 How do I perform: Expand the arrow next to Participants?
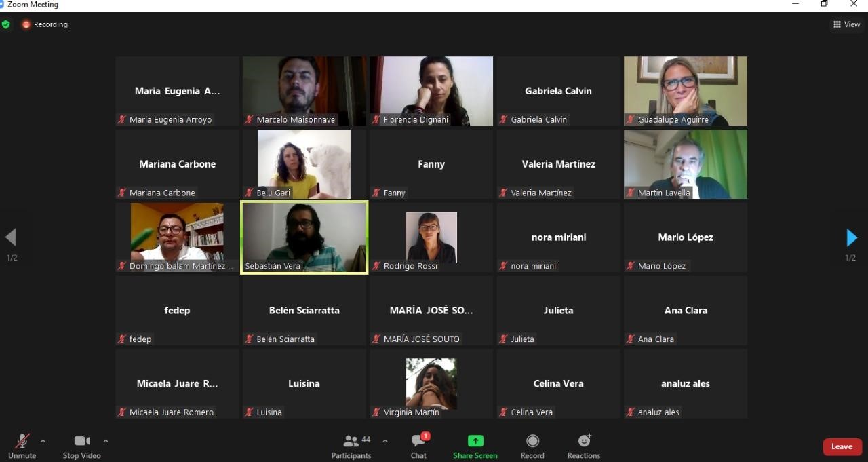pyautogui.click(x=385, y=441)
